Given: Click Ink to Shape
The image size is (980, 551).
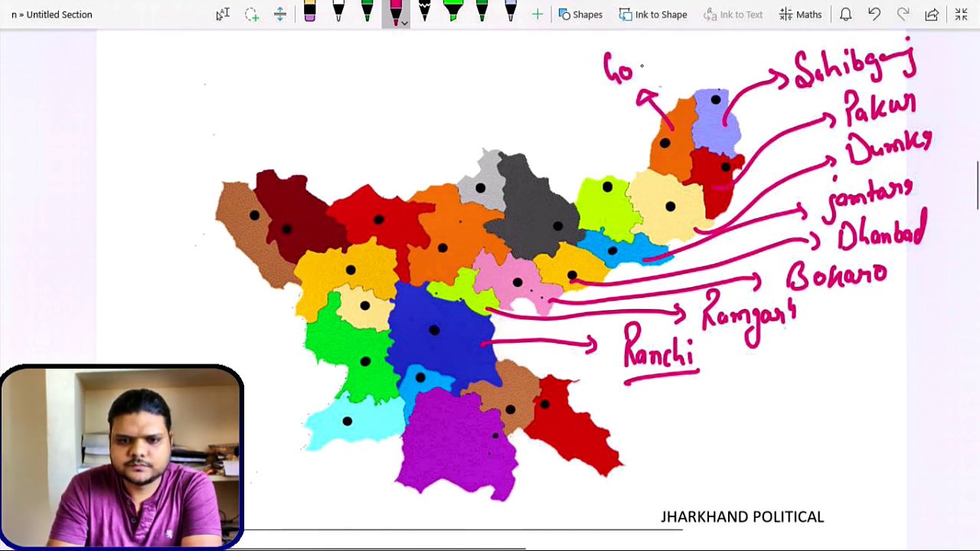Looking at the screenshot, I should click(653, 14).
